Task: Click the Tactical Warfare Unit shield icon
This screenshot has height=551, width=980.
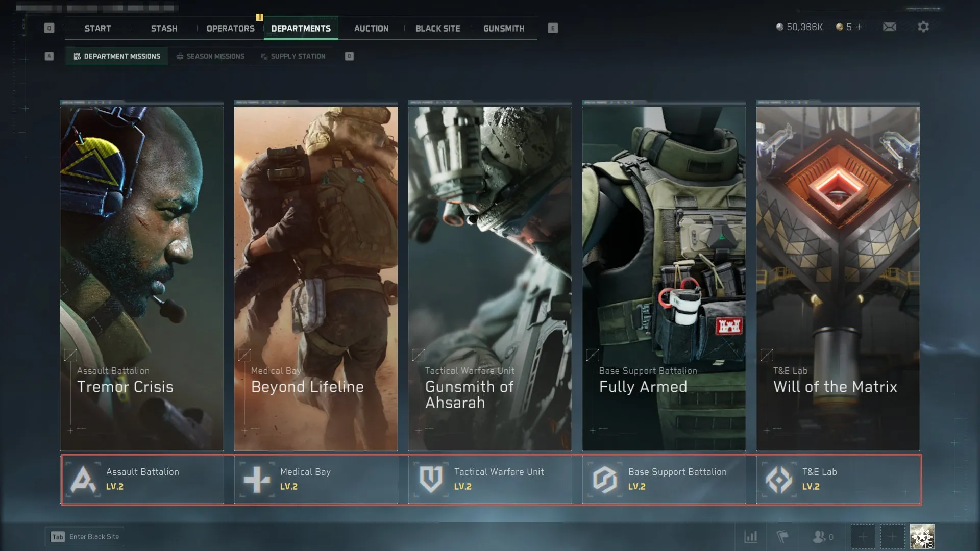Action: pos(431,480)
